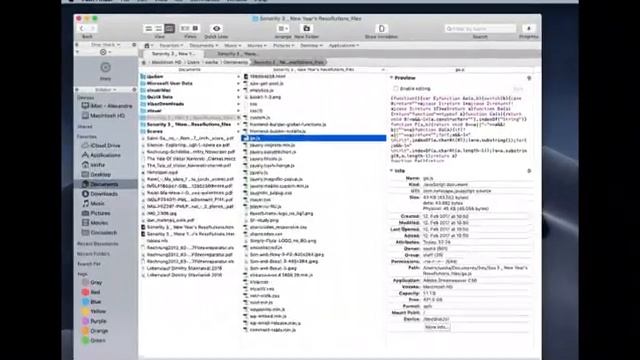Image resolution: width=640 pixels, height=360 pixels.
Task: Open the Progress toolbar button
Action: 529,29
